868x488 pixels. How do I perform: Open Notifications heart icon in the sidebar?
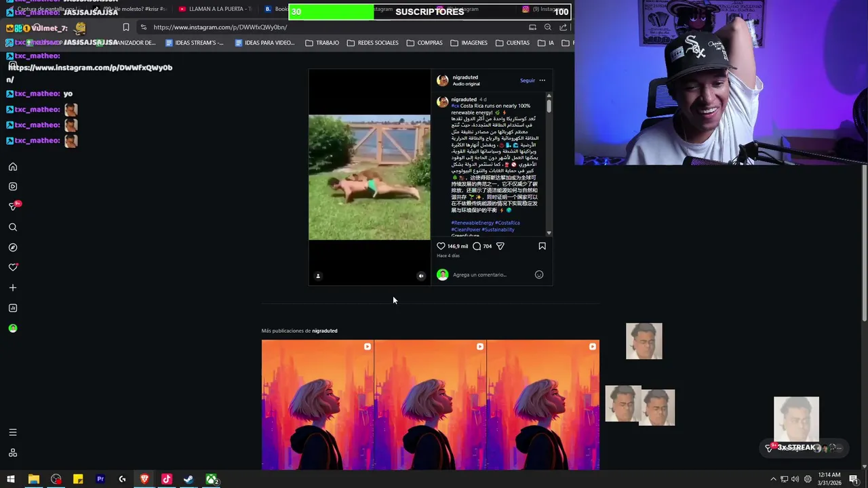(12, 267)
